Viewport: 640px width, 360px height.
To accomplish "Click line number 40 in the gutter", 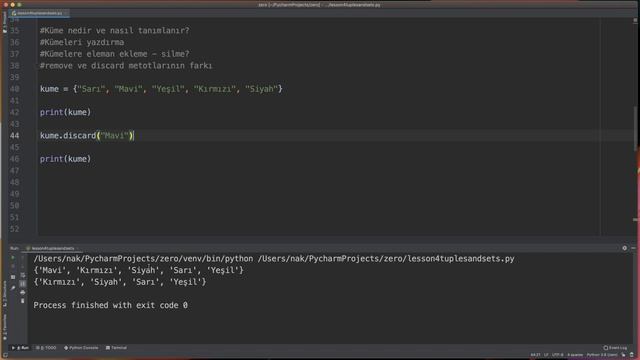I will [x=14, y=89].
